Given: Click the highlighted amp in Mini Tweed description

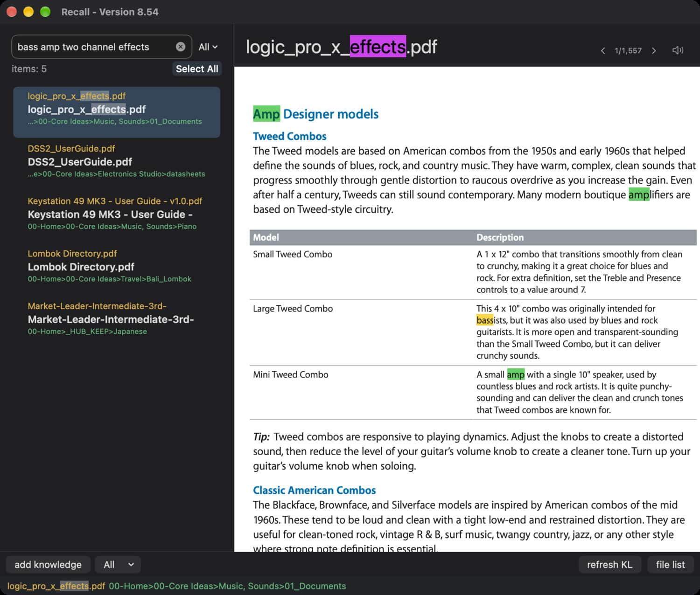Looking at the screenshot, I should tap(516, 374).
